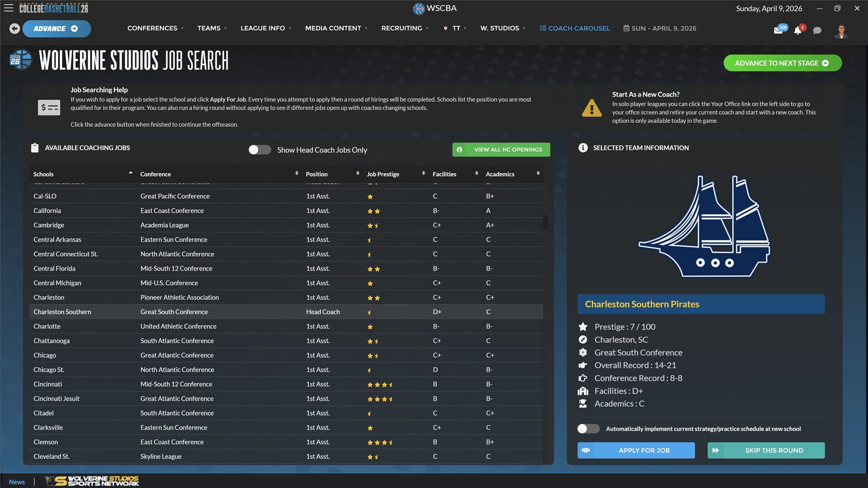868x488 pixels.
Task: Enable Show Head Coach Jobs Only
Action: click(x=260, y=149)
